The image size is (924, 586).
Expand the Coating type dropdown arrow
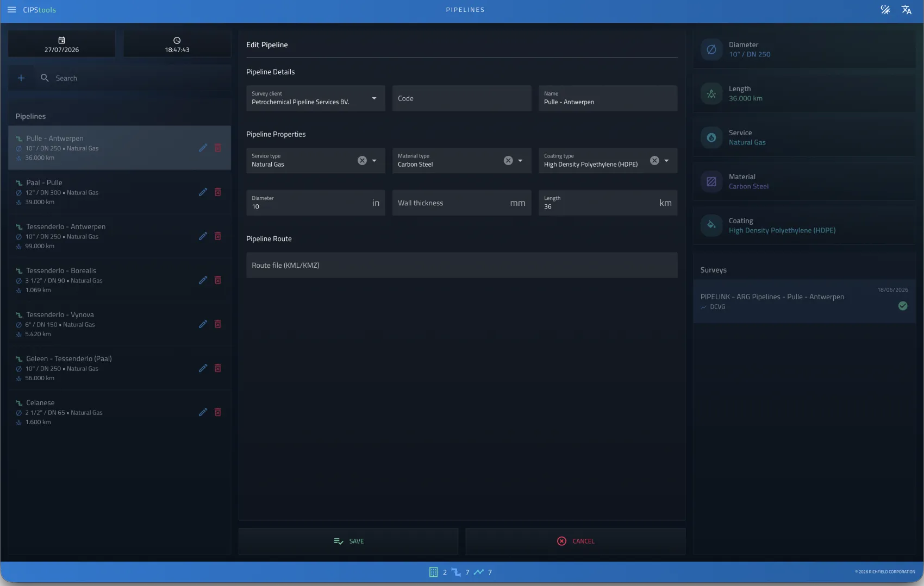point(666,160)
